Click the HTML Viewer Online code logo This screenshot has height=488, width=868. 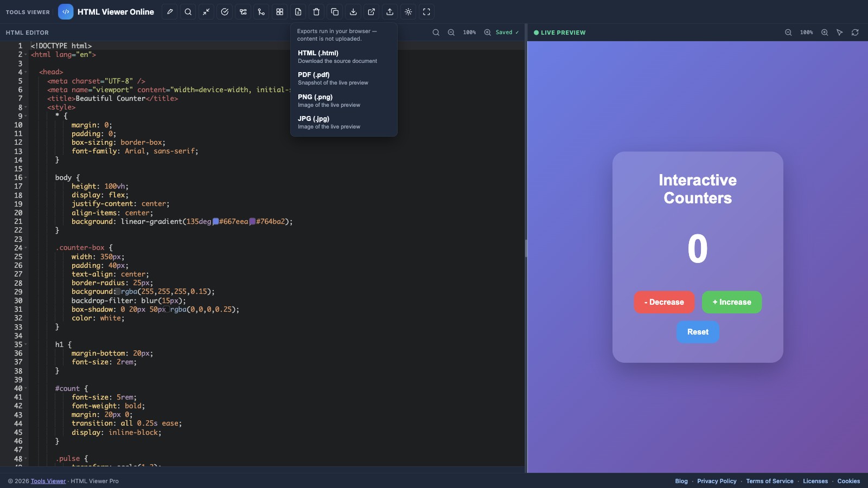pos(66,12)
